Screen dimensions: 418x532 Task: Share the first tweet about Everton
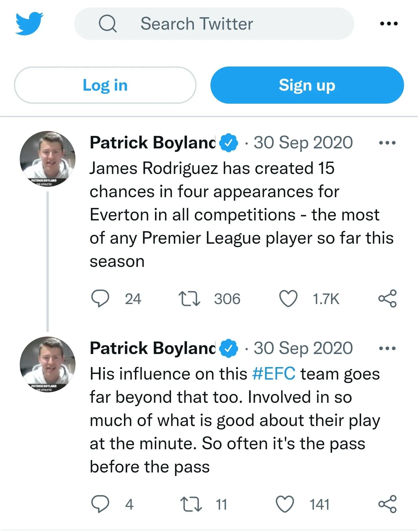[387, 299]
